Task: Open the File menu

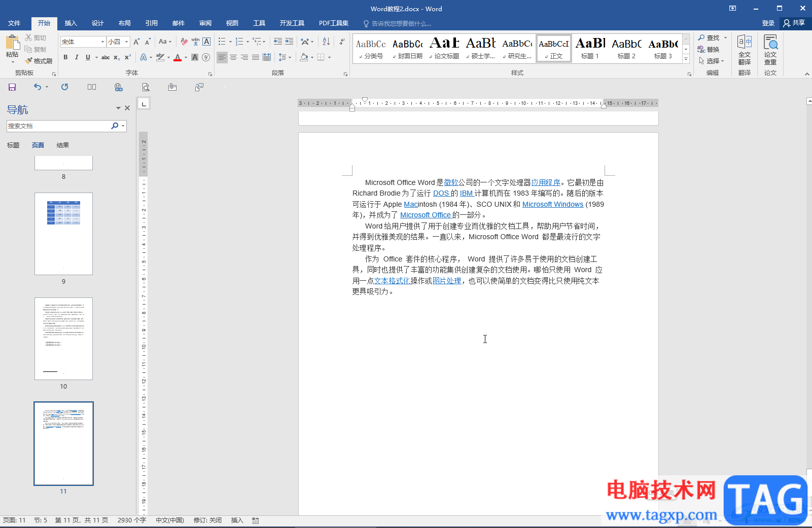Action: pos(14,23)
